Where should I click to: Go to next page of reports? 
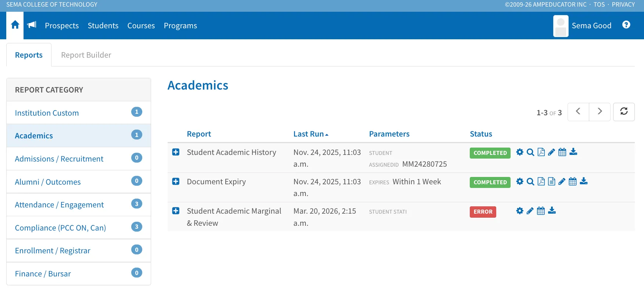600,112
